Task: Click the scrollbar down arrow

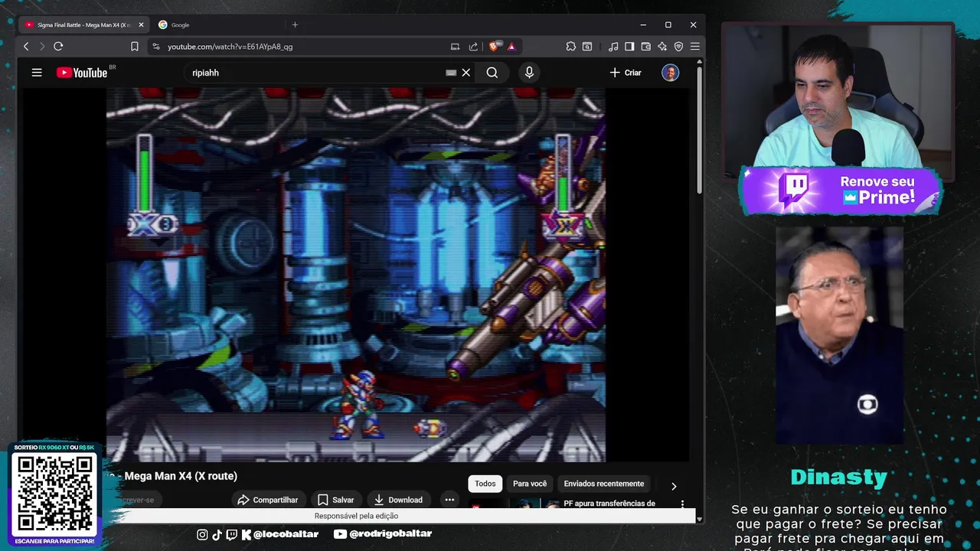Action: [699, 519]
